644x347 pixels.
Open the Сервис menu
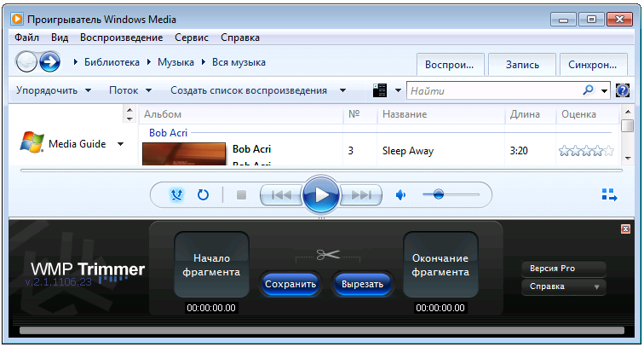(192, 38)
